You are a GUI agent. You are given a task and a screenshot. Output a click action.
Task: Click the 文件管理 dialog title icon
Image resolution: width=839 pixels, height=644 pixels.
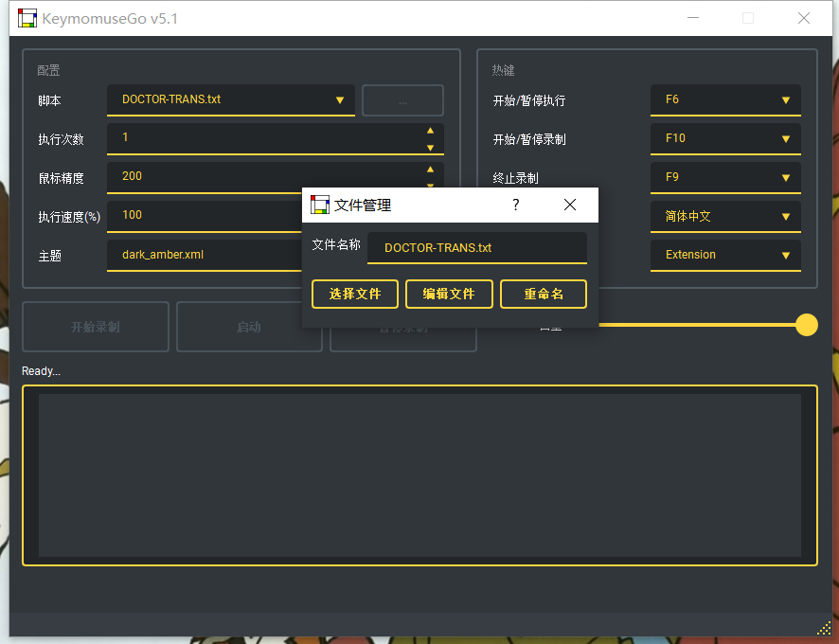click(320, 205)
